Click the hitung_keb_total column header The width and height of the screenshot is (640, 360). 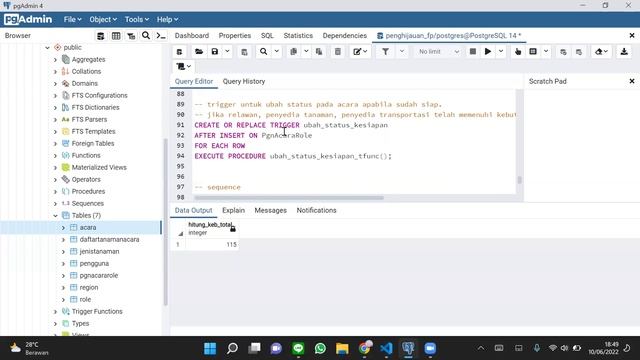click(212, 229)
